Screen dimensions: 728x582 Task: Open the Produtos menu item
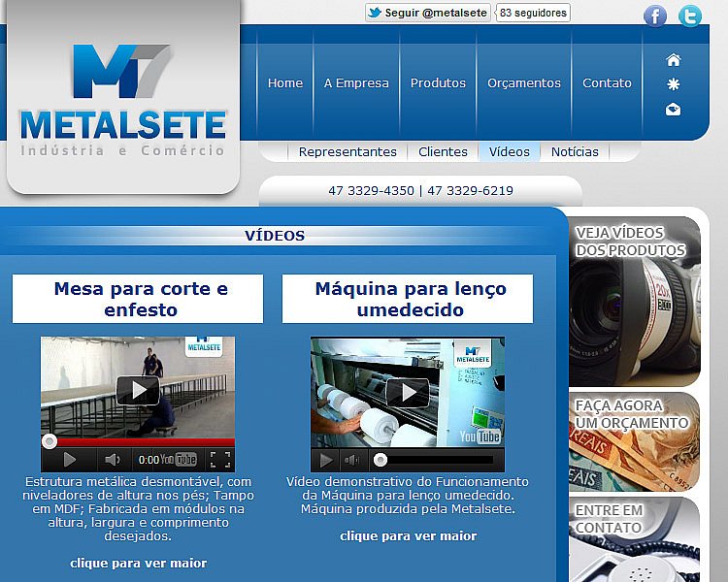pyautogui.click(x=438, y=83)
